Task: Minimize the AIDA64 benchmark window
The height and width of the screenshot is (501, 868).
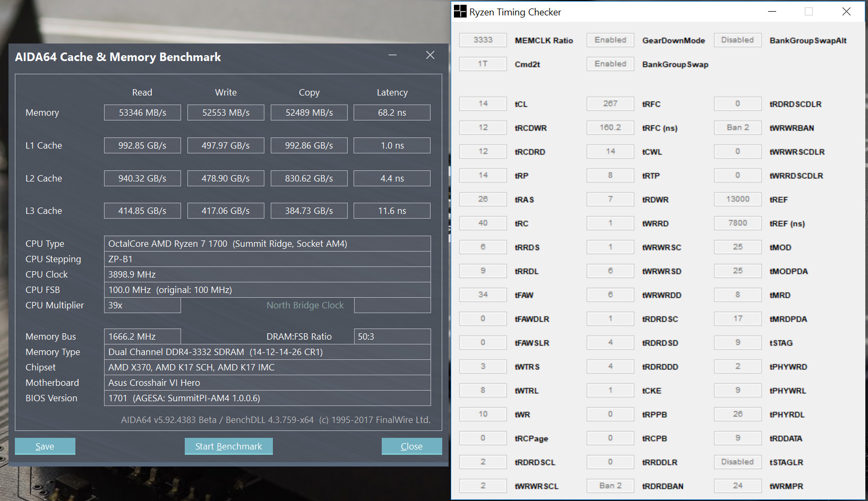Action: pyautogui.click(x=393, y=55)
